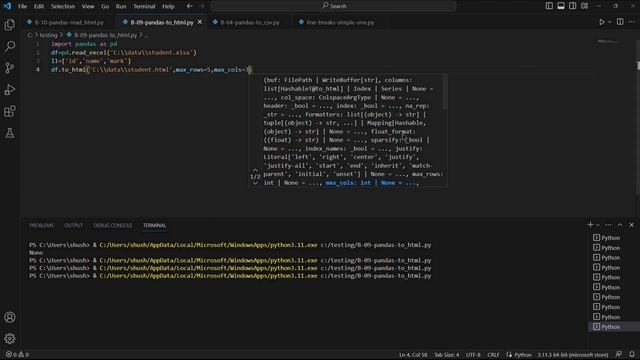
Task: Go forward with the navigation arrow
Action: [x=202, y=6]
